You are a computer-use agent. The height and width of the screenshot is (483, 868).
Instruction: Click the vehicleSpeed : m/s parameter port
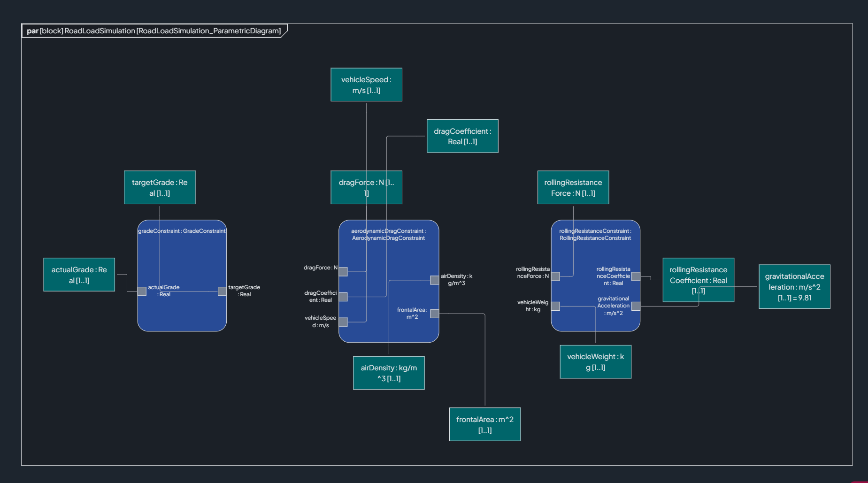click(343, 322)
